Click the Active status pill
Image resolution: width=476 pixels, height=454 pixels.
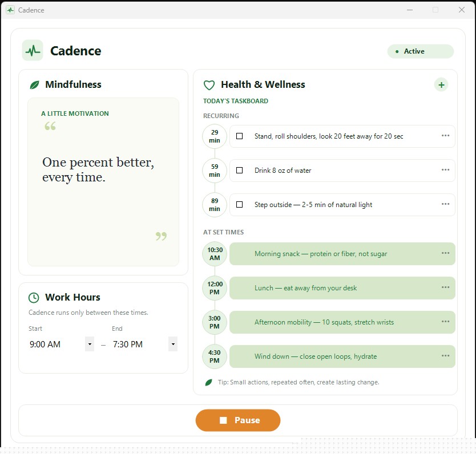point(421,51)
